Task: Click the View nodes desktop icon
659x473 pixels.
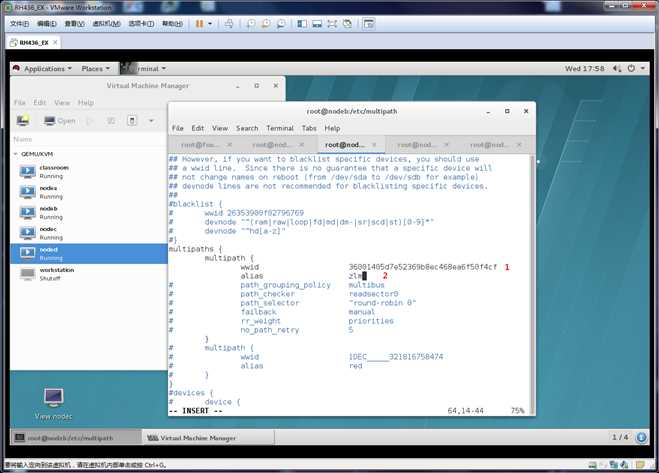Action: pos(53,404)
